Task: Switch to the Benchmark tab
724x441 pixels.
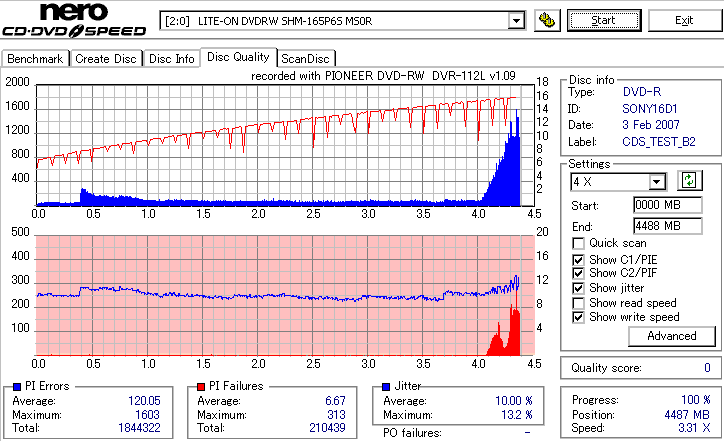Action: click(x=35, y=59)
